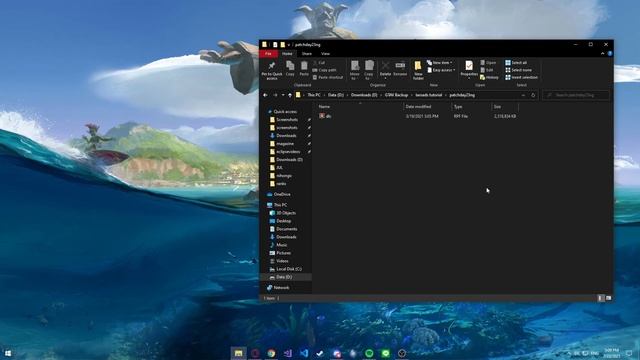Switch to details view in status bar
This screenshot has width=640, height=360.
600,298
